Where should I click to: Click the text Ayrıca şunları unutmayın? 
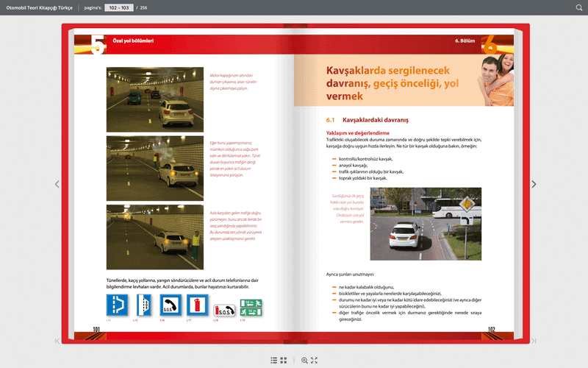click(351, 274)
